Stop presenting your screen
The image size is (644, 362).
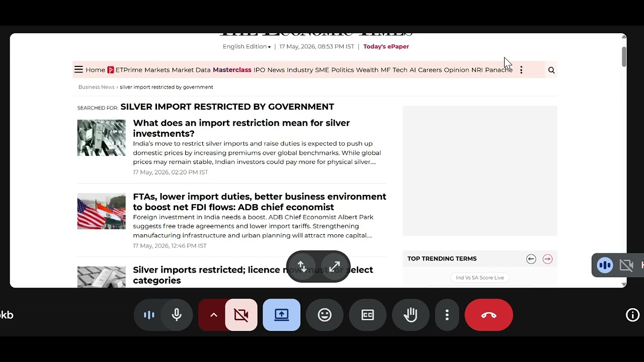click(x=282, y=315)
